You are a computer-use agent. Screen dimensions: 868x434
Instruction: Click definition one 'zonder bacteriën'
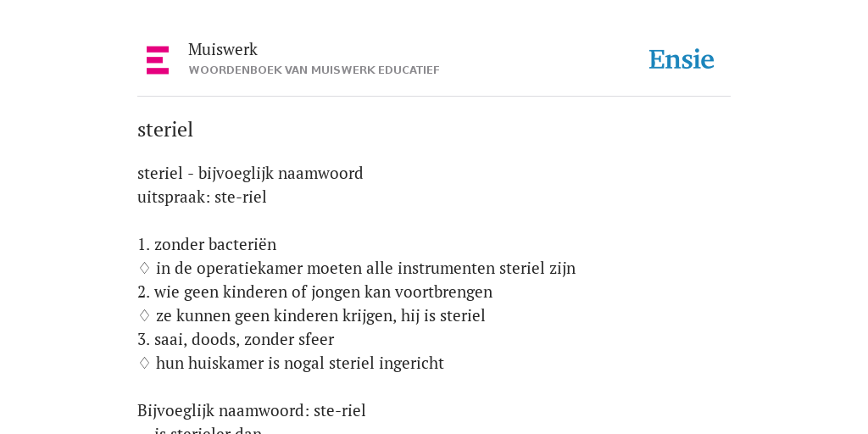coord(207,245)
